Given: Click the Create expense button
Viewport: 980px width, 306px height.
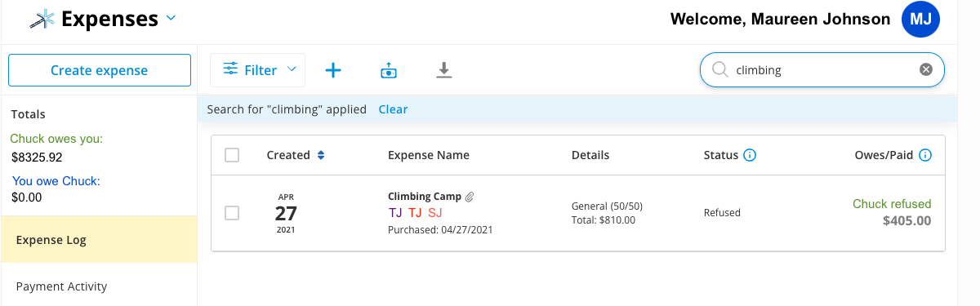Looking at the screenshot, I should click(100, 70).
